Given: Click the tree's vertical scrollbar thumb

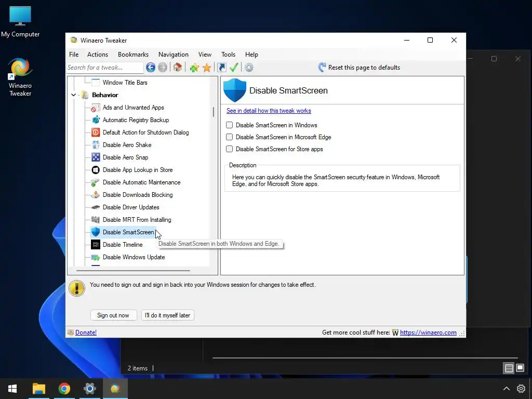Looking at the screenshot, I should [214, 112].
